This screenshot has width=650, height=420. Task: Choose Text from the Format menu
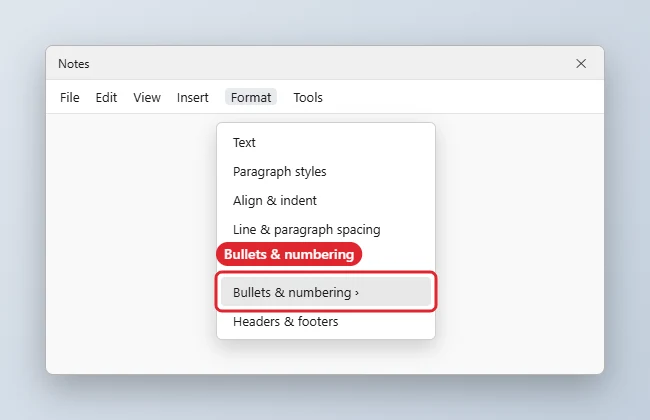(326, 143)
